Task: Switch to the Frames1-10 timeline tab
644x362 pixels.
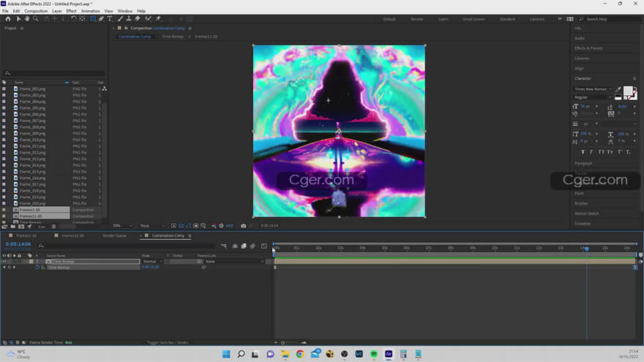Action: click(26, 235)
